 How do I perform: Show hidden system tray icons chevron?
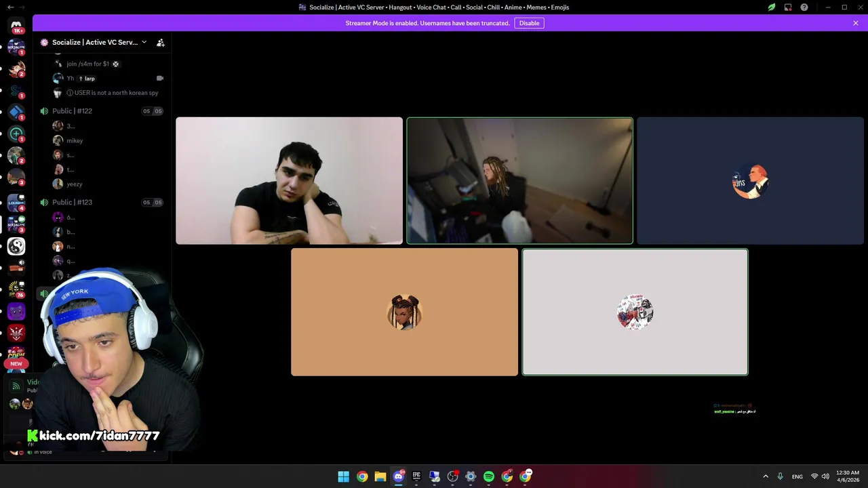click(x=766, y=476)
